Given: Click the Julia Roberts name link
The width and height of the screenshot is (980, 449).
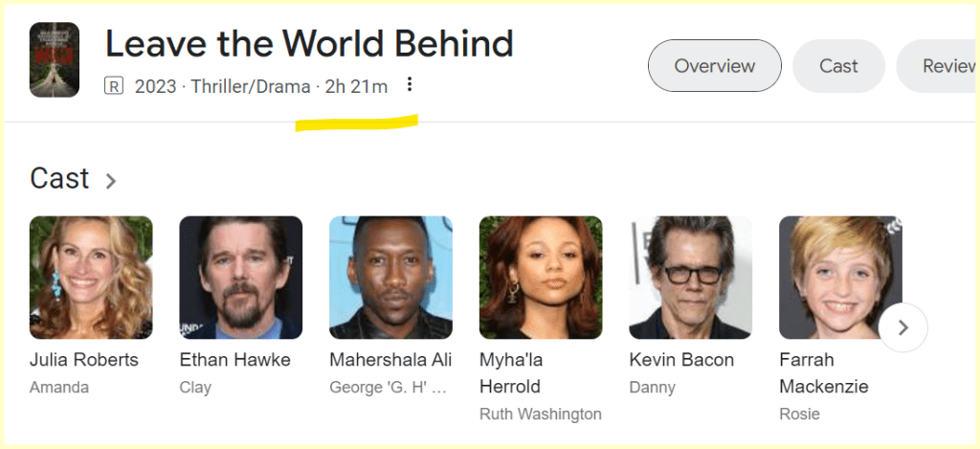Looking at the screenshot, I should point(84,360).
